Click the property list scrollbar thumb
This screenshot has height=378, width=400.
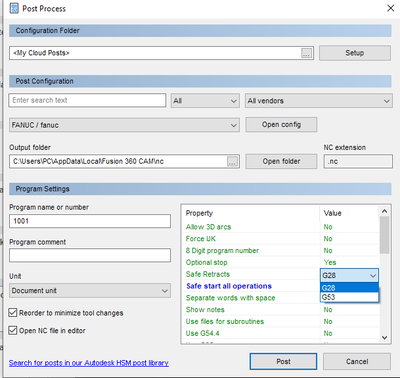pyautogui.click(x=384, y=235)
